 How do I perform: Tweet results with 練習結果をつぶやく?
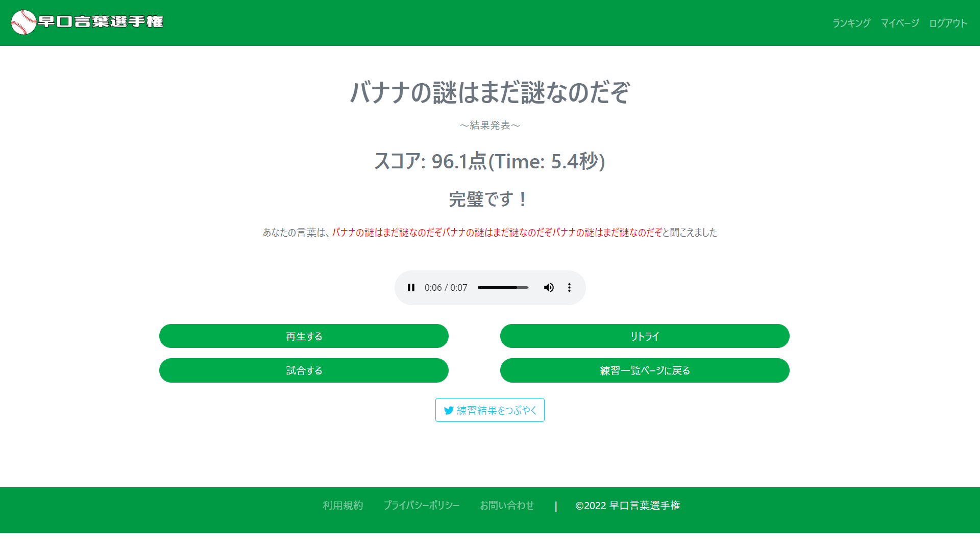[x=490, y=410]
